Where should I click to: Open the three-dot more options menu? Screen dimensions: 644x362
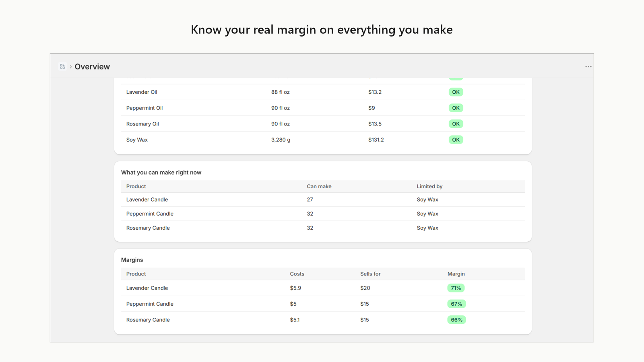click(x=588, y=67)
